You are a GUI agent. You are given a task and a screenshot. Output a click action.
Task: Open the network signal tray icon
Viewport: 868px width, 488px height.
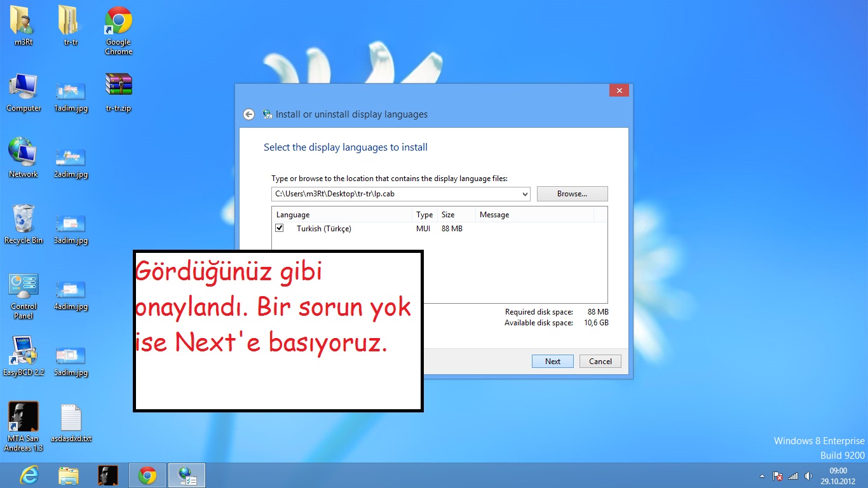pyautogui.click(x=792, y=476)
